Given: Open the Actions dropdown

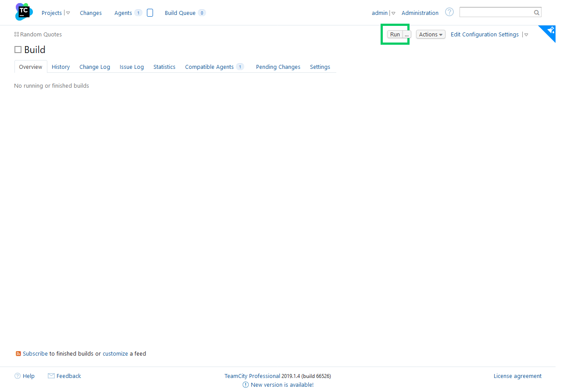Looking at the screenshot, I should 431,34.
